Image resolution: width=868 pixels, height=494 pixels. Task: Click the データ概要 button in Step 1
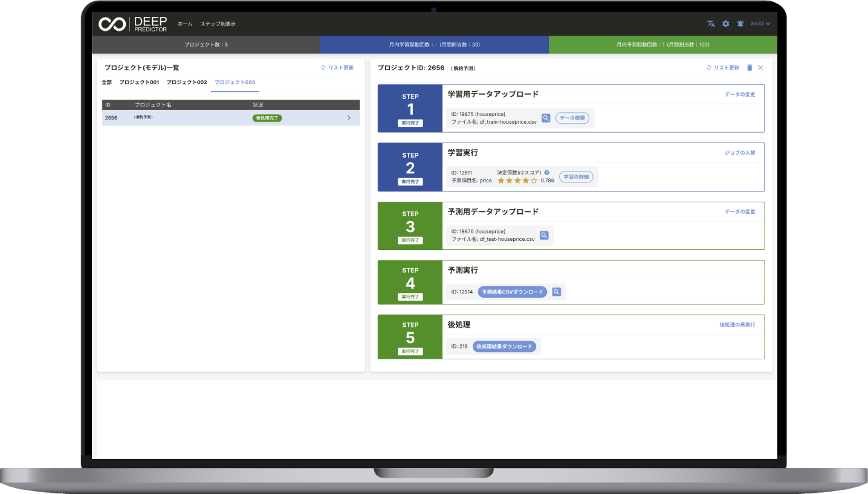[x=572, y=118]
